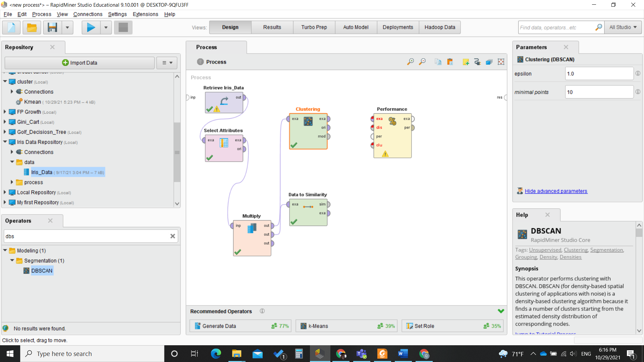Switch to the Results view
The image size is (644, 362).
(x=272, y=27)
